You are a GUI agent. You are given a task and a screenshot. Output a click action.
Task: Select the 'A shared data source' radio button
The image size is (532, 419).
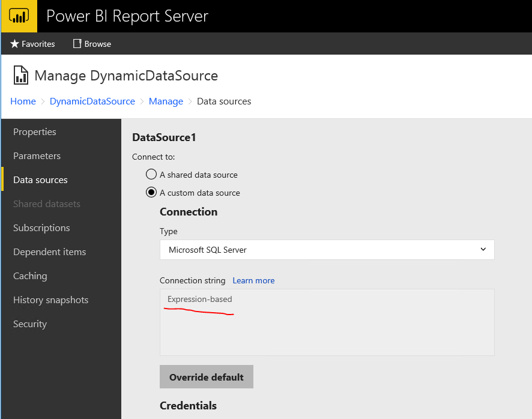(x=151, y=175)
